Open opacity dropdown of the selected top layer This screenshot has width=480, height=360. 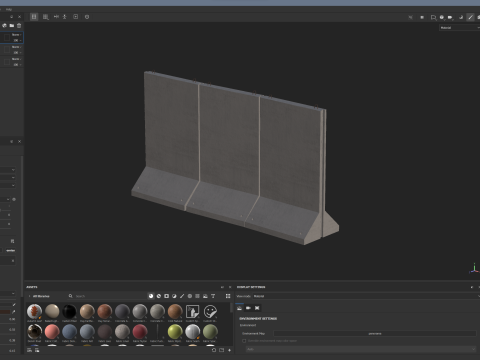pyautogui.click(x=17, y=40)
